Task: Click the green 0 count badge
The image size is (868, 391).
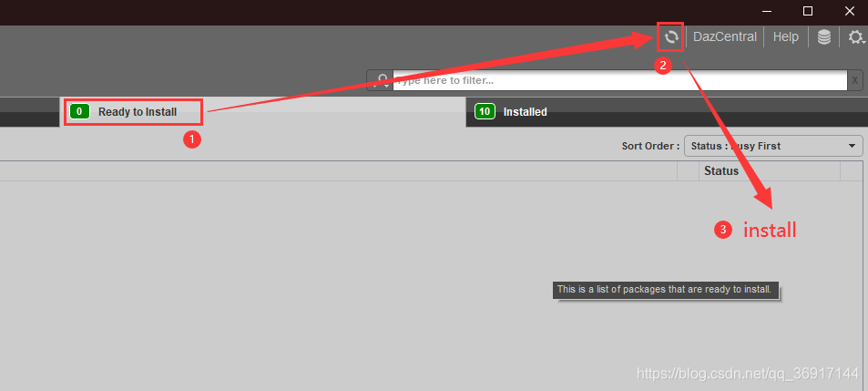Action: pos(79,112)
